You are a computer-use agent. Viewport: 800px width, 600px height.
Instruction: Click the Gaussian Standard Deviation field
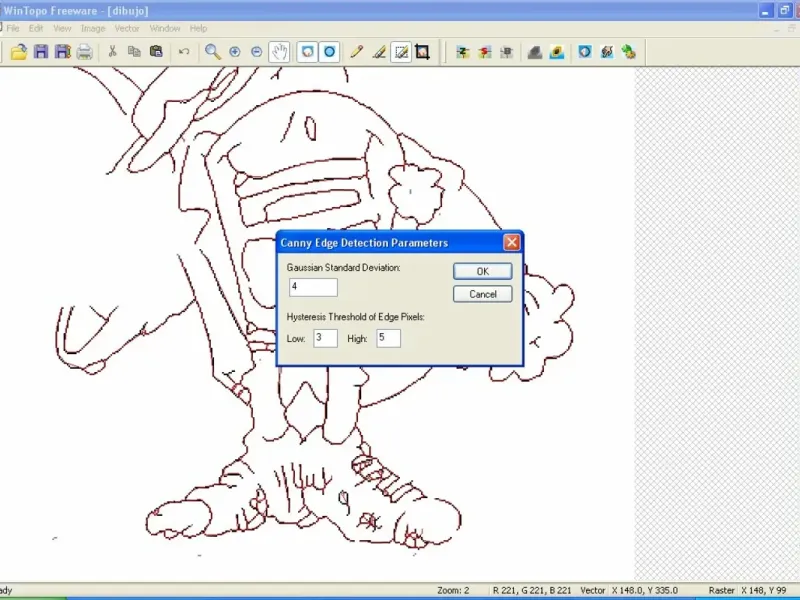pyautogui.click(x=313, y=287)
